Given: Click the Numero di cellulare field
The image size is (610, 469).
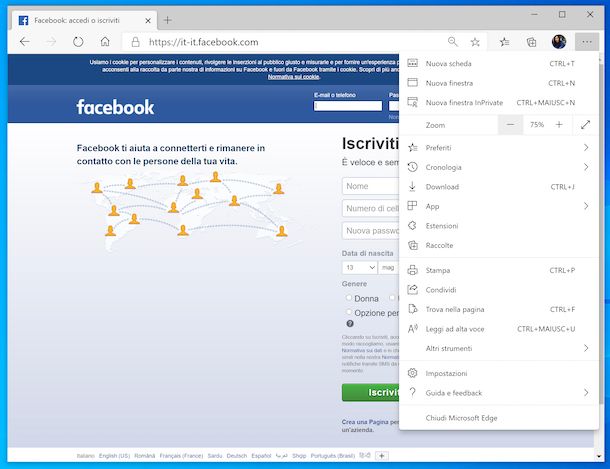Looking at the screenshot, I should tap(371, 208).
